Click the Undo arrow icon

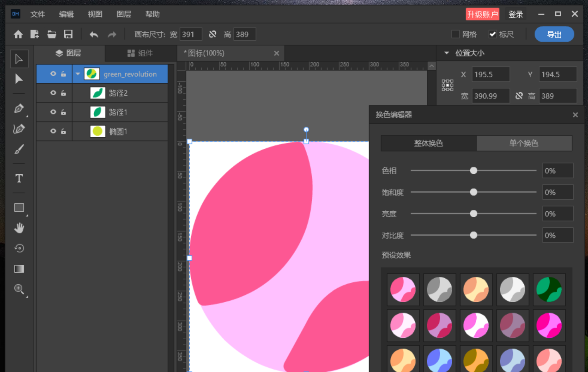[94, 35]
